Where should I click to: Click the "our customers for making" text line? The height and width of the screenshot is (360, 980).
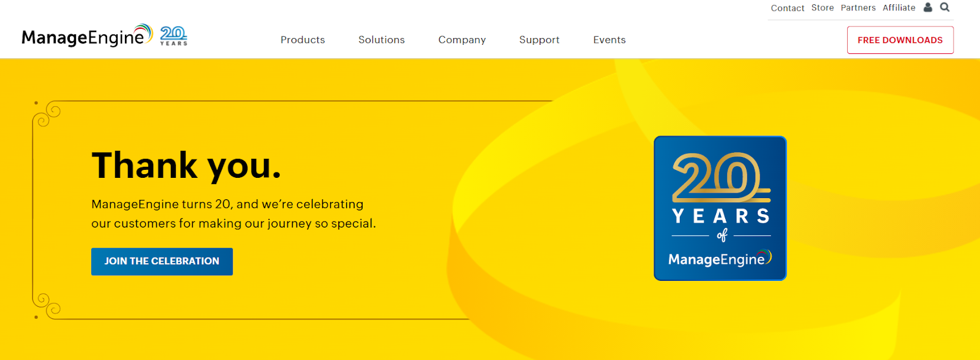pyautogui.click(x=233, y=224)
